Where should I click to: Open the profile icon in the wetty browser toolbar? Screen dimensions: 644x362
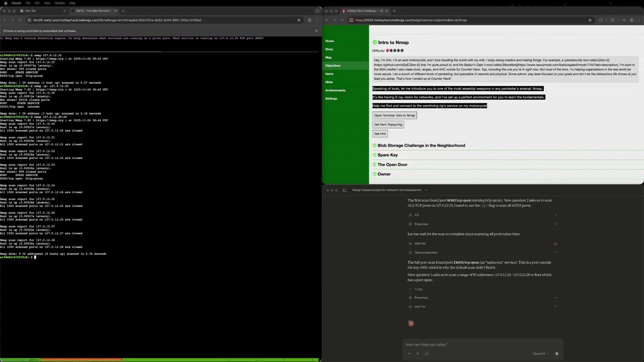pos(309,20)
